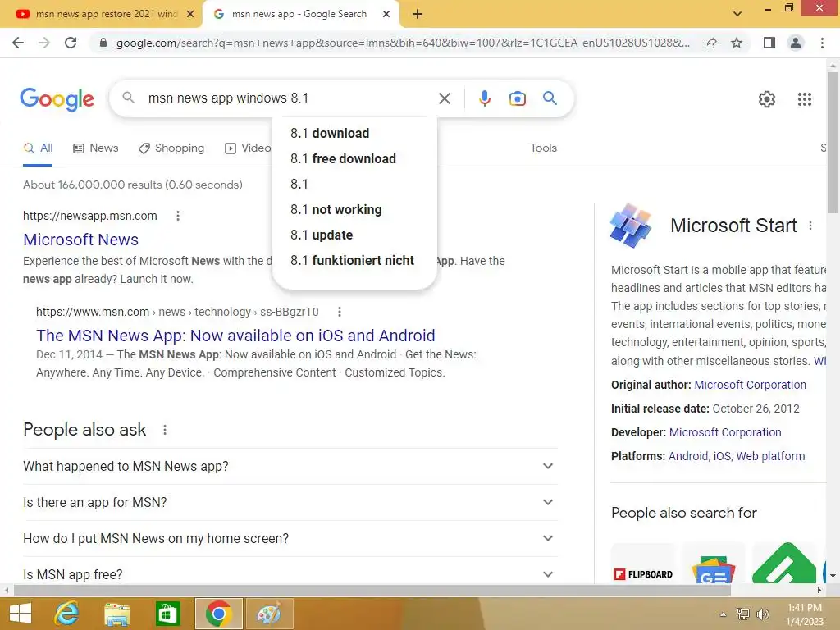Bookmark this page with the star icon
840x630 pixels.
(x=737, y=43)
